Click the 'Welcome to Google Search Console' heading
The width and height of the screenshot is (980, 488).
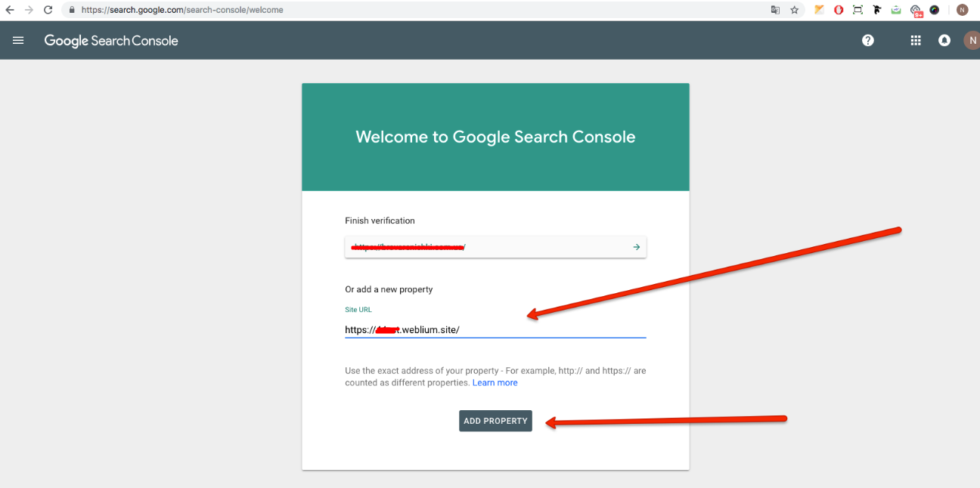495,137
